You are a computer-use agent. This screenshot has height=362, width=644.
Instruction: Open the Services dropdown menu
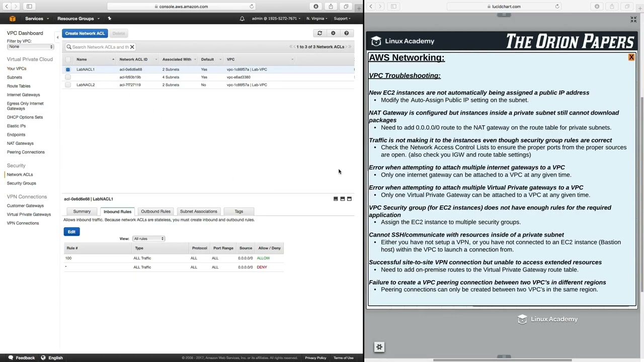pos(37,19)
